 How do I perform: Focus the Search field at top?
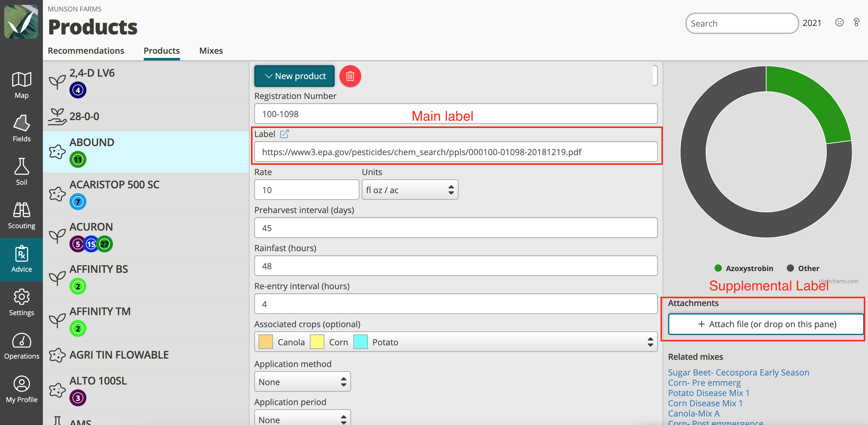[x=742, y=23]
